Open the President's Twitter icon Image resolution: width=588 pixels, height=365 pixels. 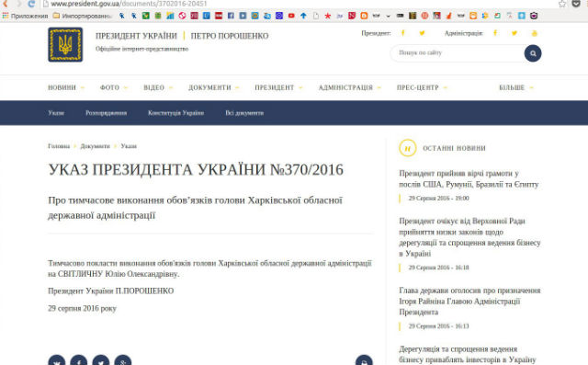tap(422, 33)
